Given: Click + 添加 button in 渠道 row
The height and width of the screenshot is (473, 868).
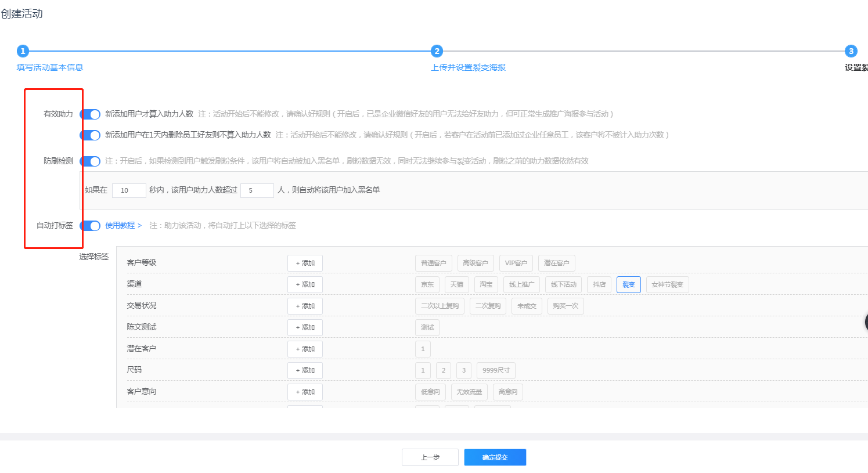Looking at the screenshot, I should coord(305,285).
